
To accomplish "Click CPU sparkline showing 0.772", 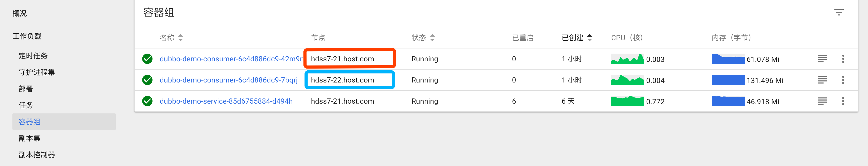I will click(627, 101).
